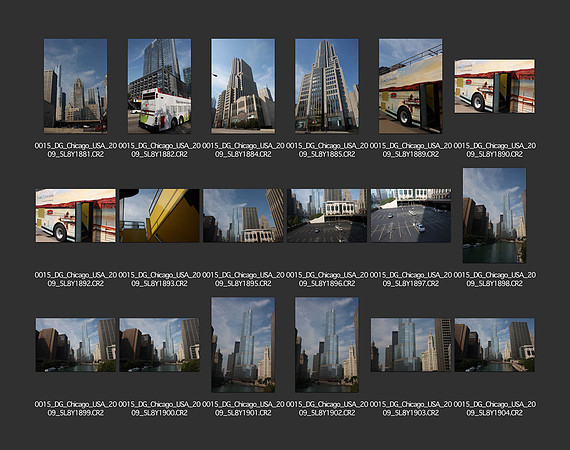The width and height of the screenshot is (570, 450).
Task: Choose the 5L8Y1889.CR2 bus thumbnail
Action: [x=411, y=86]
